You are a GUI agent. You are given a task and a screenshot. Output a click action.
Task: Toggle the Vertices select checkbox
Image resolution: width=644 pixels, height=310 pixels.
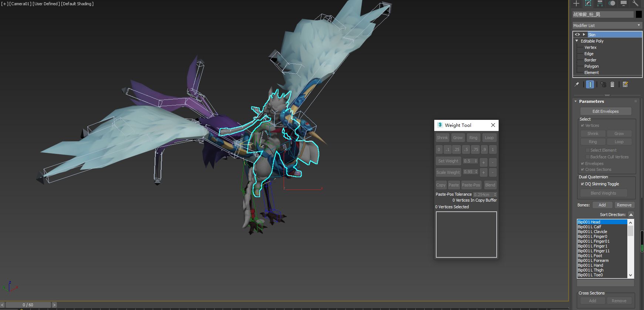[x=583, y=125]
